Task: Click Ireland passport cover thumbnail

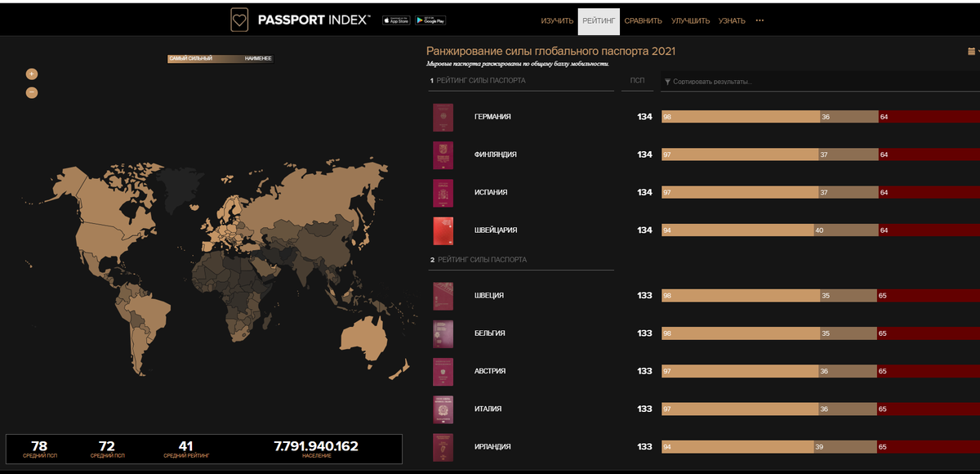Action: click(x=443, y=447)
